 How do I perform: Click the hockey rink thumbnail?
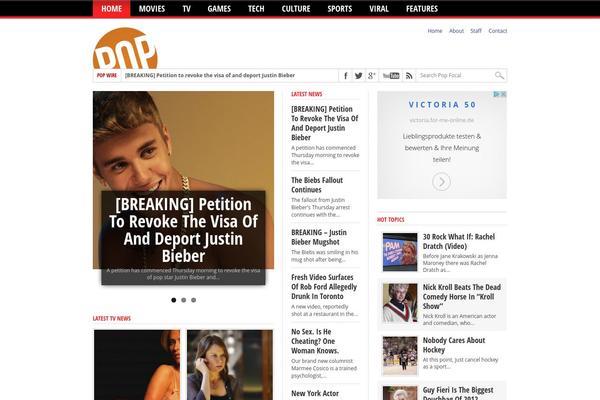[400, 356]
